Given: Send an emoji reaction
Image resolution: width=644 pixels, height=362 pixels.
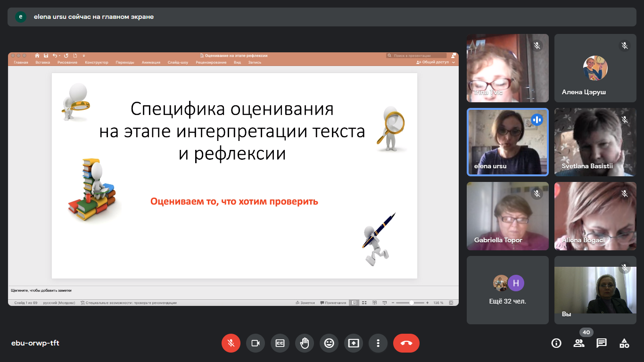Looking at the screenshot, I should (329, 343).
